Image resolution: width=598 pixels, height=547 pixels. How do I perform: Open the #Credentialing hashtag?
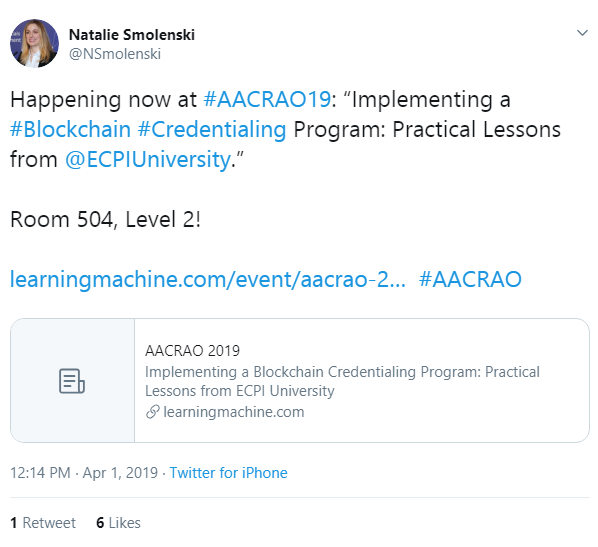click(x=212, y=130)
